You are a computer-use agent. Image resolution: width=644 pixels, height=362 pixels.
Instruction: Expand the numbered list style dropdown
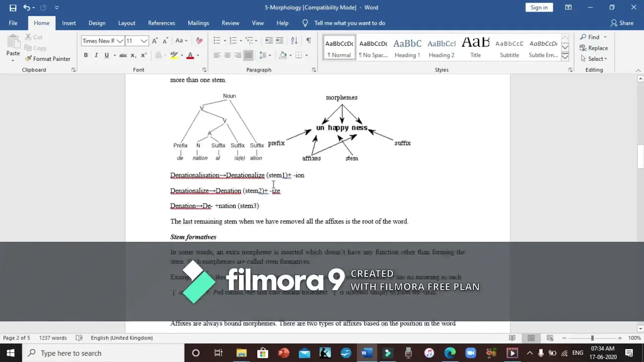pyautogui.click(x=240, y=41)
